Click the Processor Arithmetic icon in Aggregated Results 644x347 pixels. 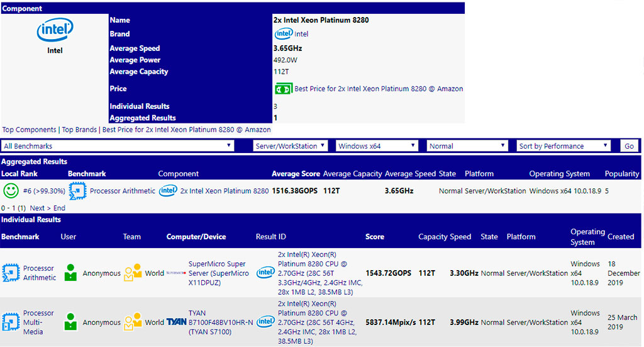(x=77, y=191)
